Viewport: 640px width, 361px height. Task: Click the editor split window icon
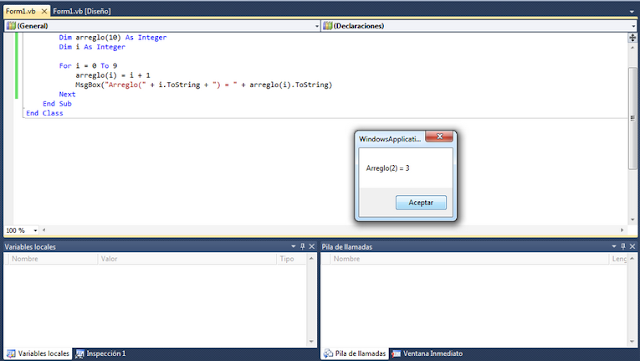click(x=632, y=38)
